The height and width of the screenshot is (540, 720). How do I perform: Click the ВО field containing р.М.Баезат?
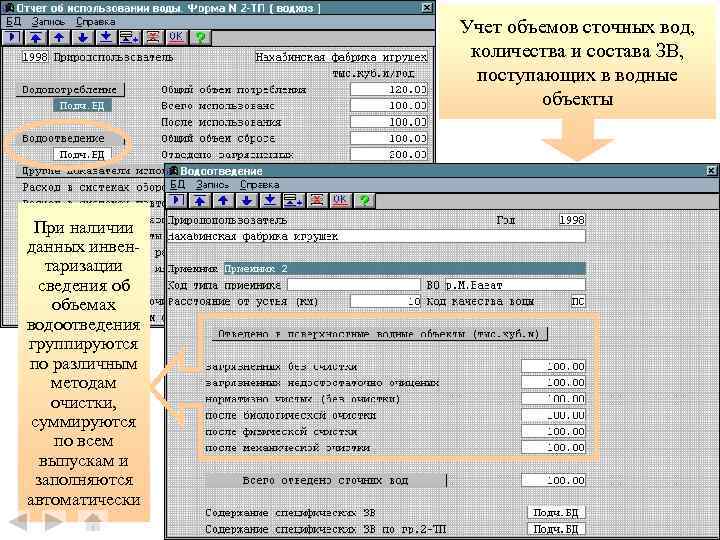click(515, 285)
